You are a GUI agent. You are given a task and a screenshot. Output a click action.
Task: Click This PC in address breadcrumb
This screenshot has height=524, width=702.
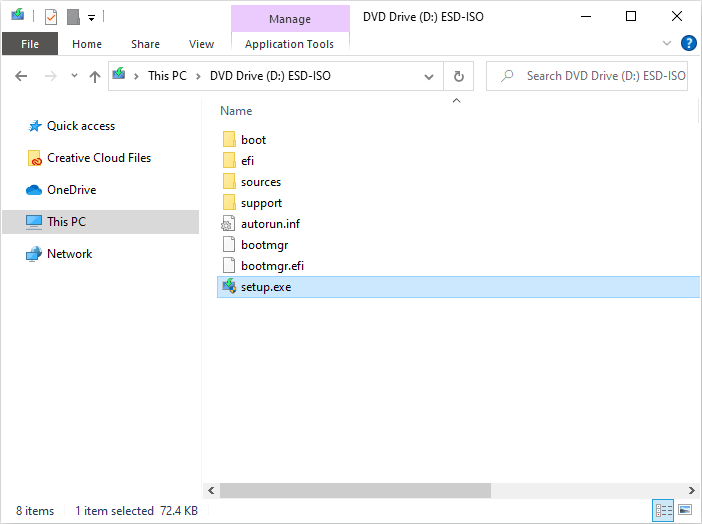point(167,76)
